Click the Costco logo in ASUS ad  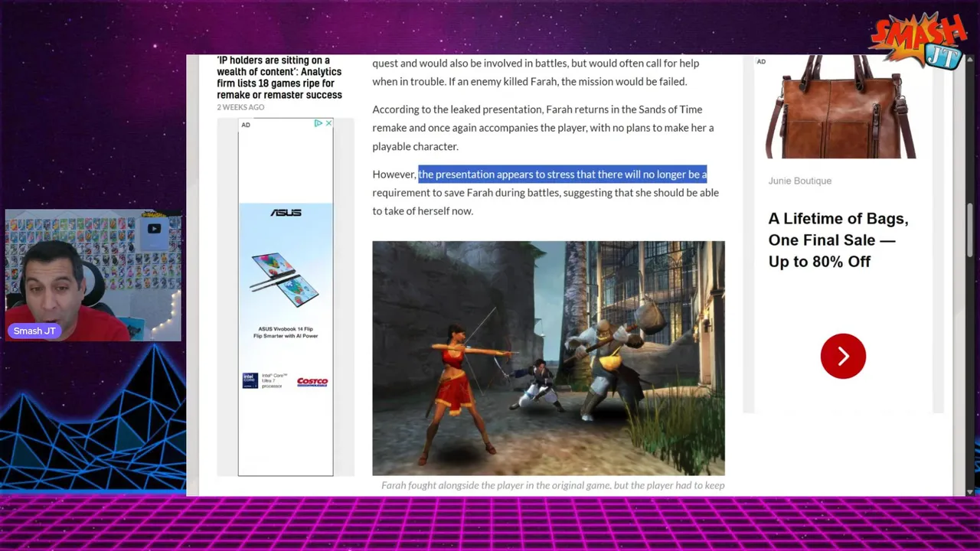click(x=312, y=381)
